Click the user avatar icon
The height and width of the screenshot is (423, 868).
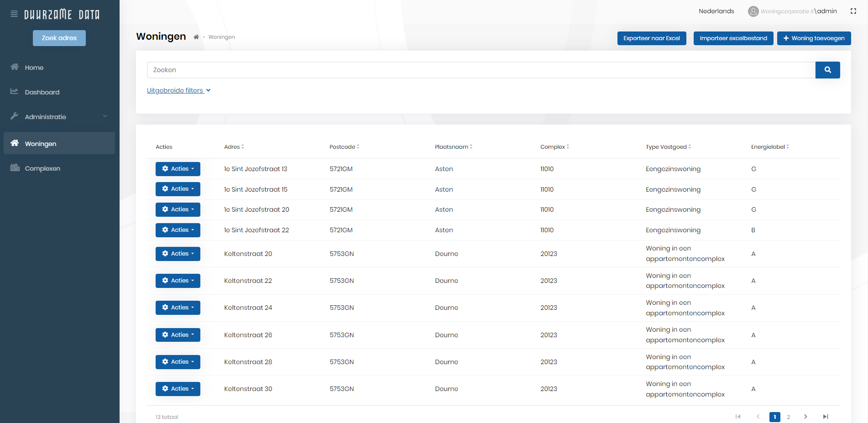click(753, 11)
